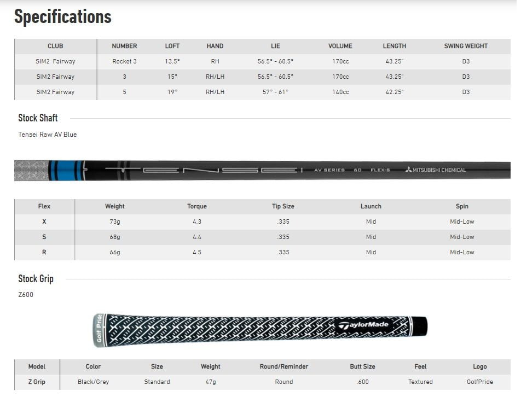Image resolution: width=521 pixels, height=420 pixels.
Task: Click the TaylorMade logo on the grip
Action: (363, 325)
